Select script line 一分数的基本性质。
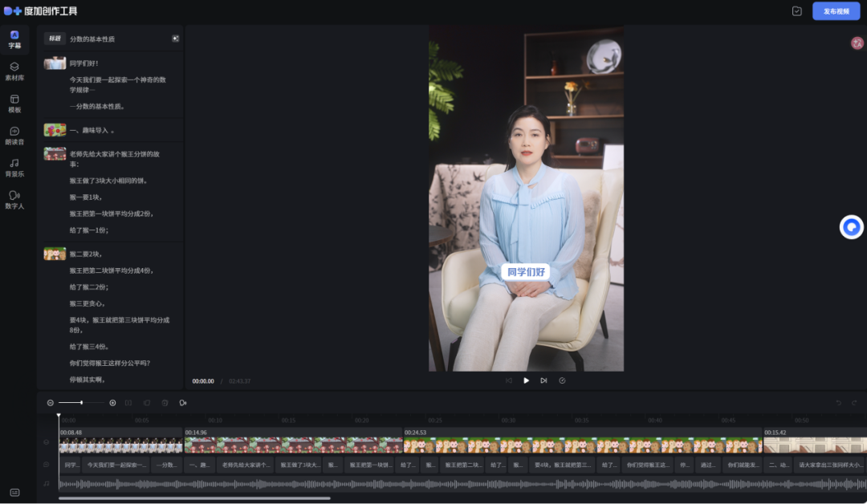The height and width of the screenshot is (504, 867). (x=97, y=106)
